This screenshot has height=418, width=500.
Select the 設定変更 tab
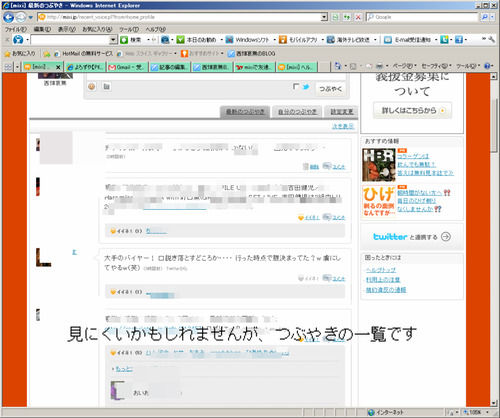pos(342,112)
